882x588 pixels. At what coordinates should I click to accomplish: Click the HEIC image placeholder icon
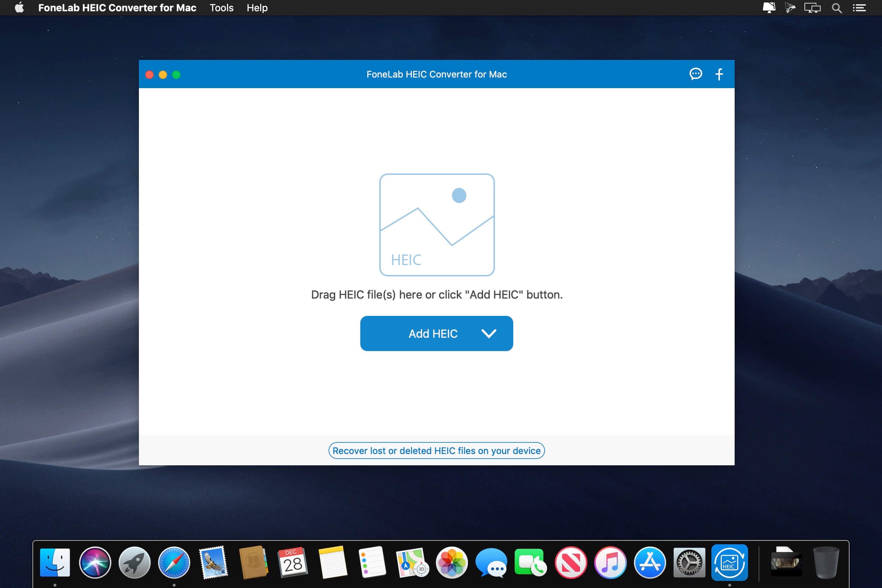[x=437, y=225]
